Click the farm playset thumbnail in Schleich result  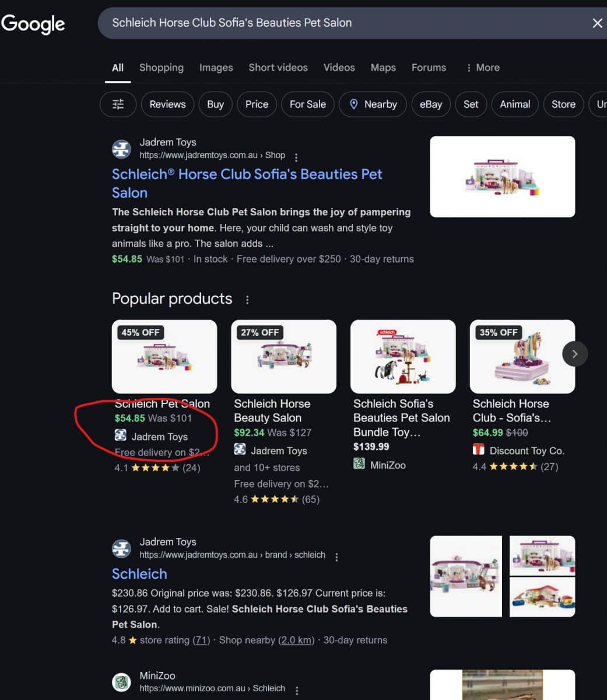542,597
